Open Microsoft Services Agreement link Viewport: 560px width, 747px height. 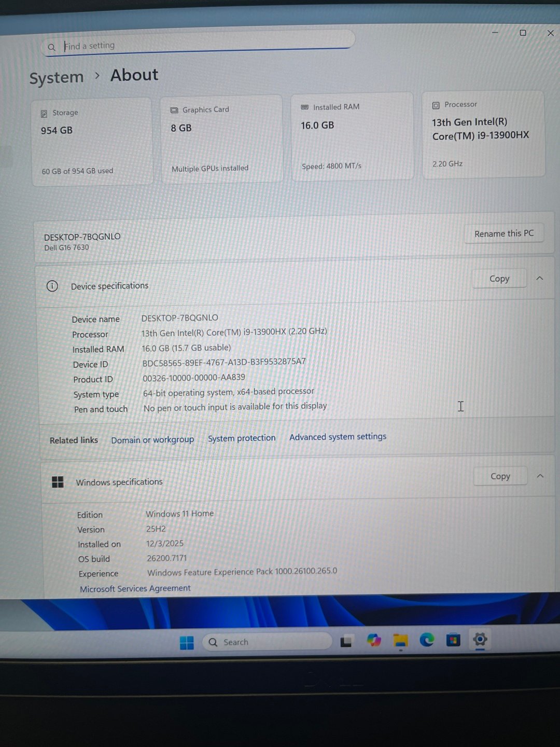pos(135,589)
